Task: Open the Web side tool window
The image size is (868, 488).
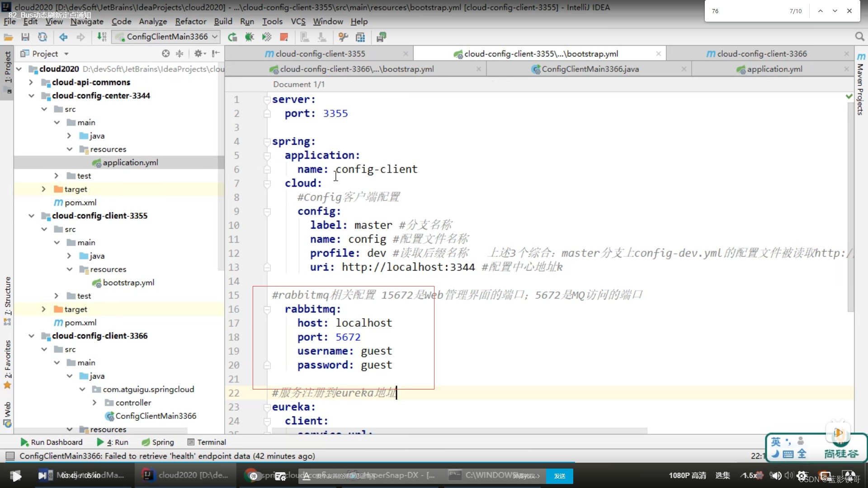Action: point(8,414)
